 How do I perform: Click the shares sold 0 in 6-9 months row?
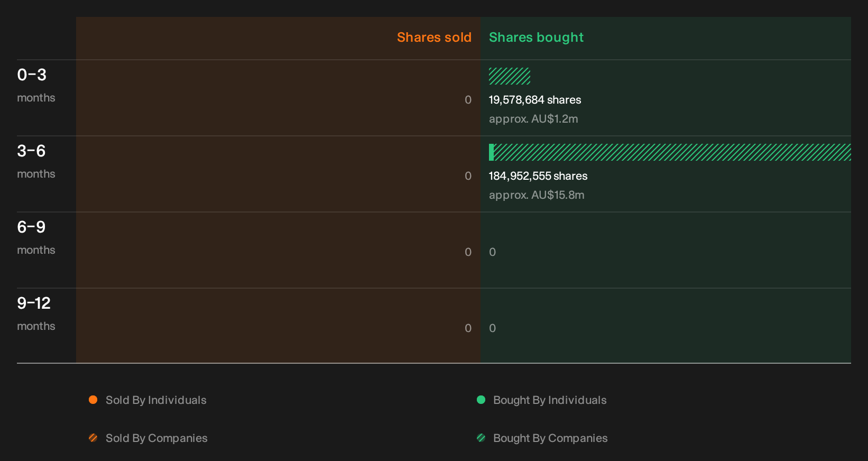(468, 252)
